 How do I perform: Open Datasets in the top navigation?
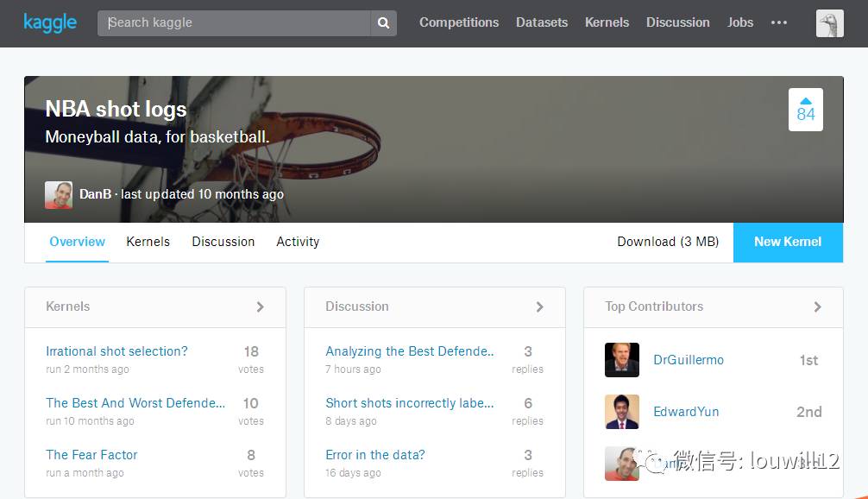pos(542,22)
